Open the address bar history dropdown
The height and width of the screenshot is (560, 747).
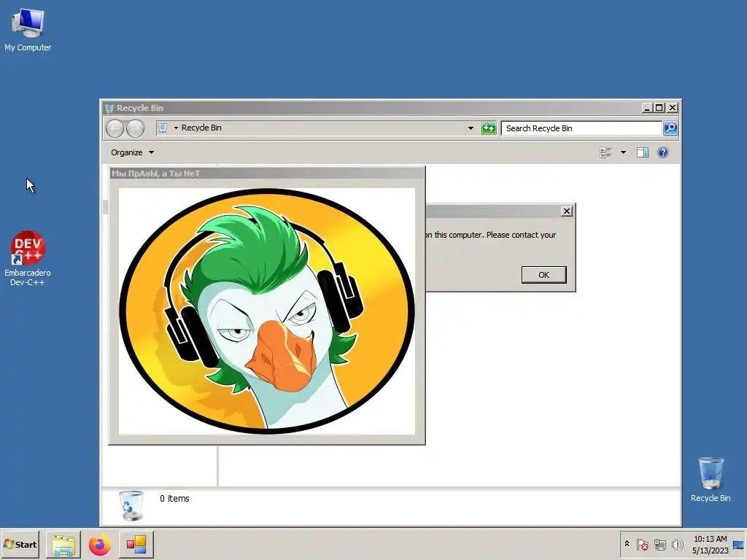pyautogui.click(x=471, y=128)
